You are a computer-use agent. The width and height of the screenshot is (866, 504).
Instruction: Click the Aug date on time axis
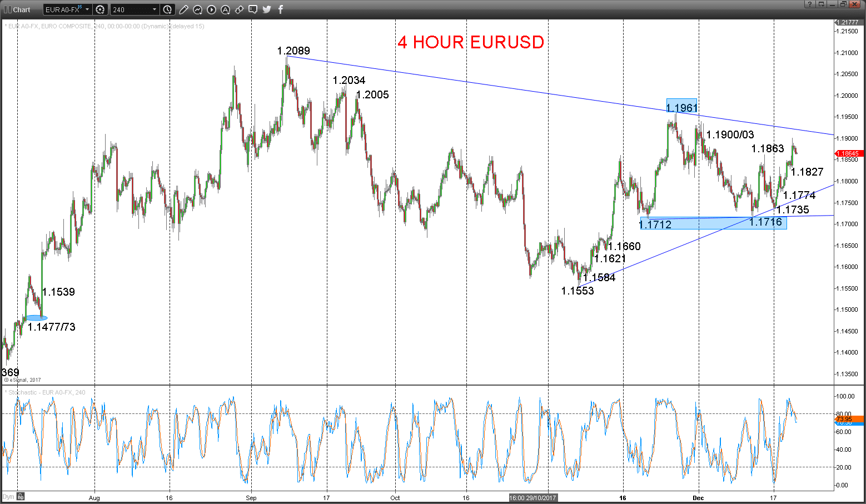pyautogui.click(x=94, y=498)
